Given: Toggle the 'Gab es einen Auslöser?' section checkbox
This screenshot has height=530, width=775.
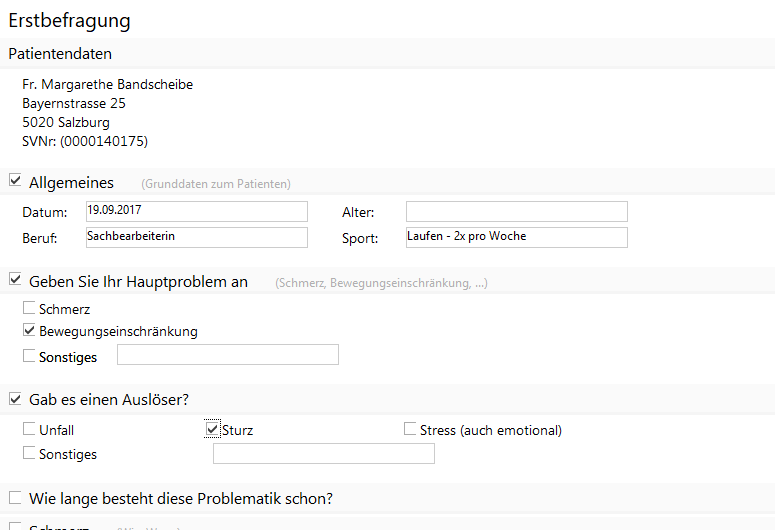Looking at the screenshot, I should pos(15,399).
